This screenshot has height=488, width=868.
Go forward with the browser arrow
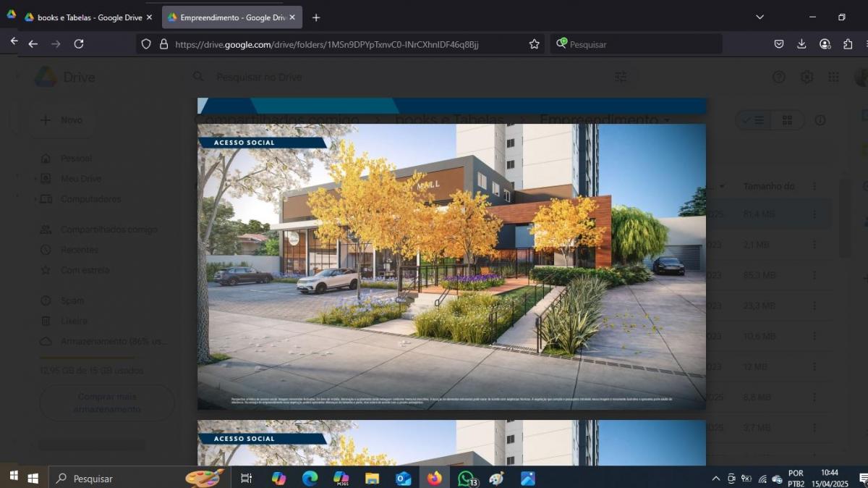click(x=56, y=44)
